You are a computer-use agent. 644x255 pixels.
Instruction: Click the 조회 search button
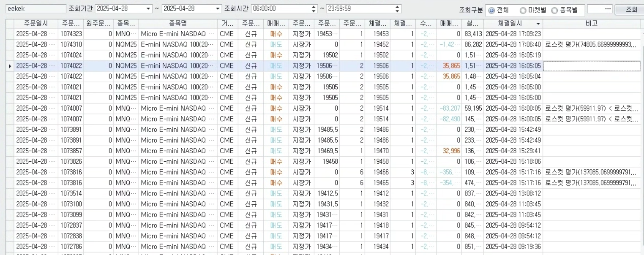click(631, 9)
